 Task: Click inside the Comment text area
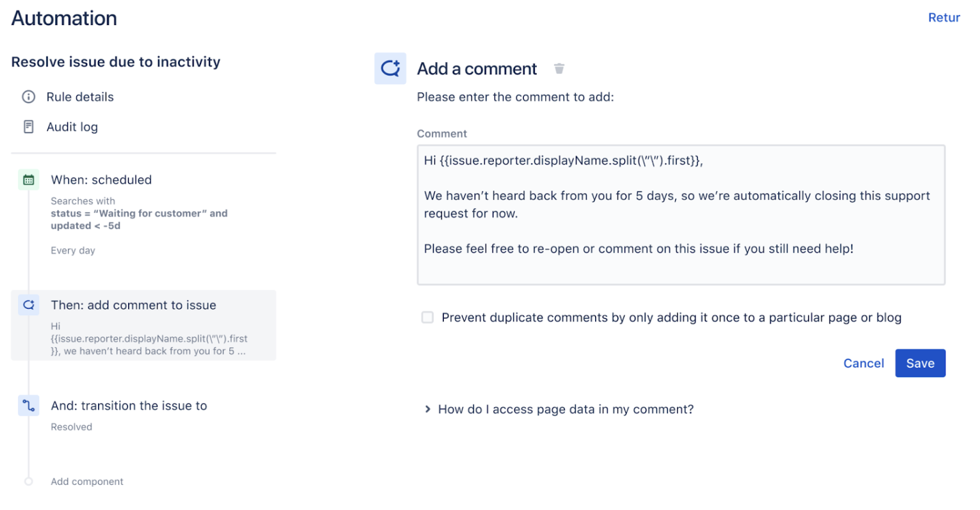coord(679,215)
